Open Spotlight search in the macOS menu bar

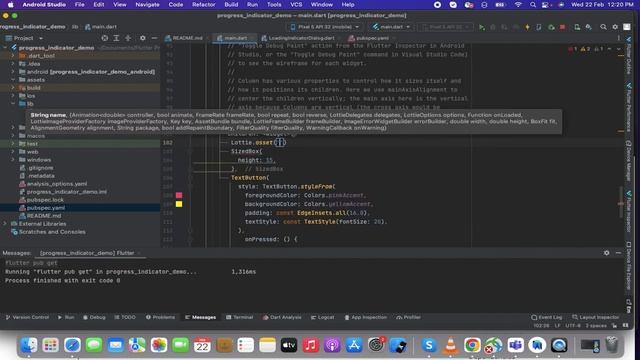[x=533, y=4]
